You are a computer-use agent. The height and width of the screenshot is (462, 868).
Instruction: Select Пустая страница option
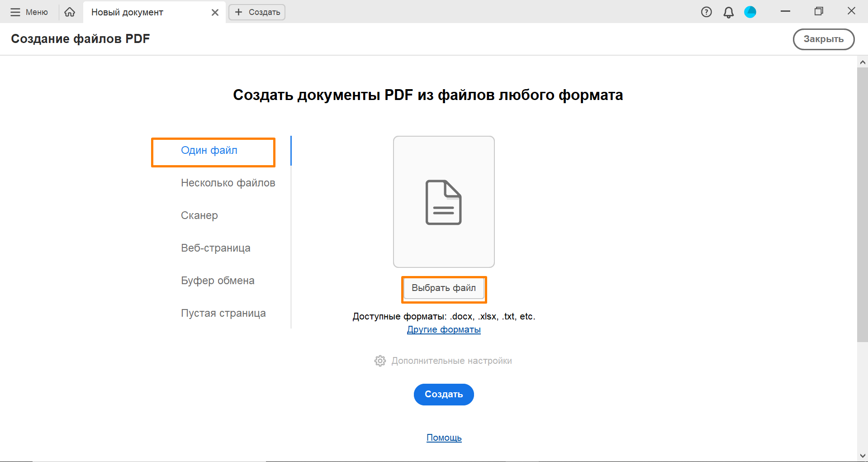[x=223, y=313]
